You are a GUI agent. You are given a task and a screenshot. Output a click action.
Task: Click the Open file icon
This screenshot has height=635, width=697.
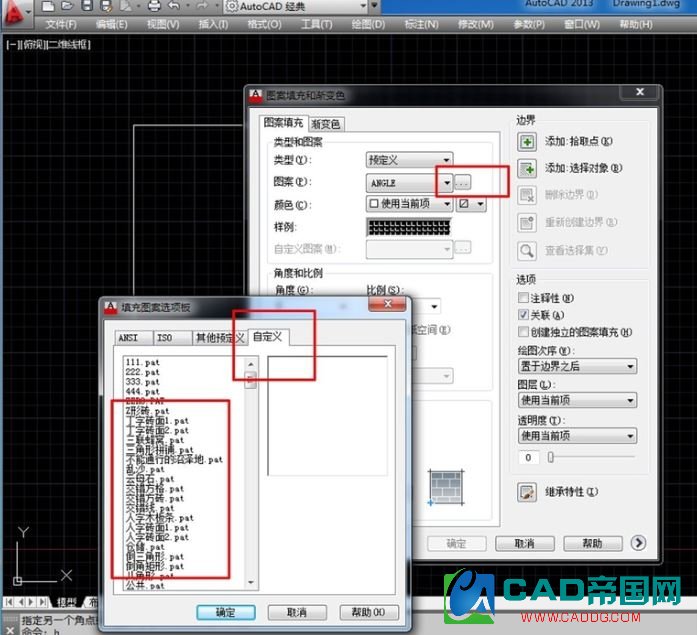(67, 6)
